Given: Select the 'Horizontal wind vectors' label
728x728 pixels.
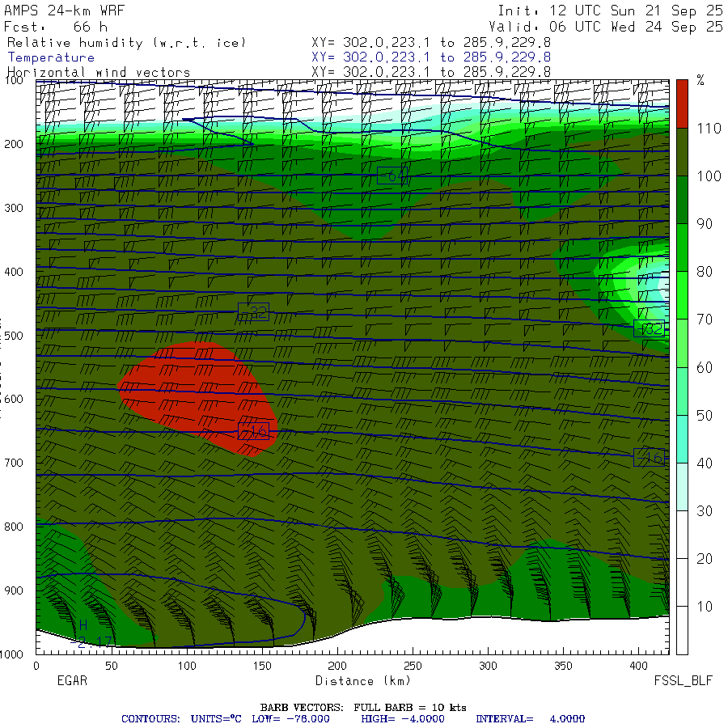Looking at the screenshot, I should 99,73.
